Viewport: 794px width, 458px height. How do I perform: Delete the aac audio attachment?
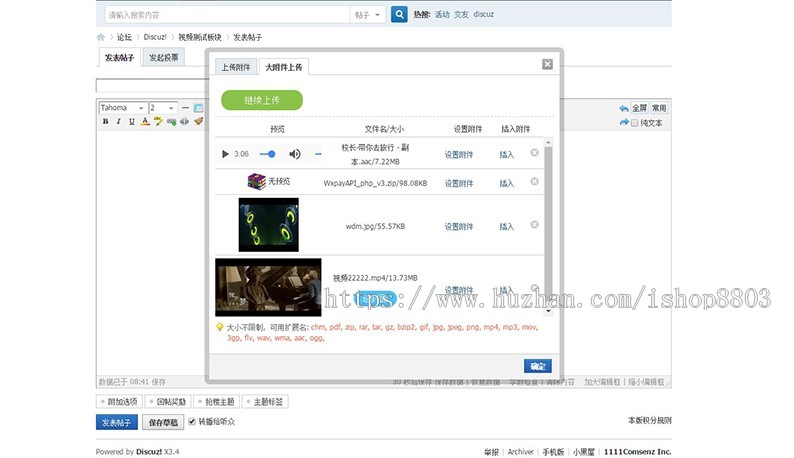534,152
